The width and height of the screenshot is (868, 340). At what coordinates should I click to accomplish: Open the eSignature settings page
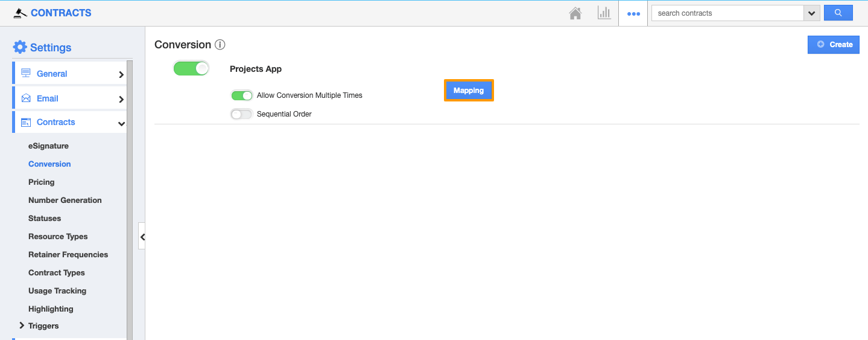pyautogui.click(x=48, y=146)
